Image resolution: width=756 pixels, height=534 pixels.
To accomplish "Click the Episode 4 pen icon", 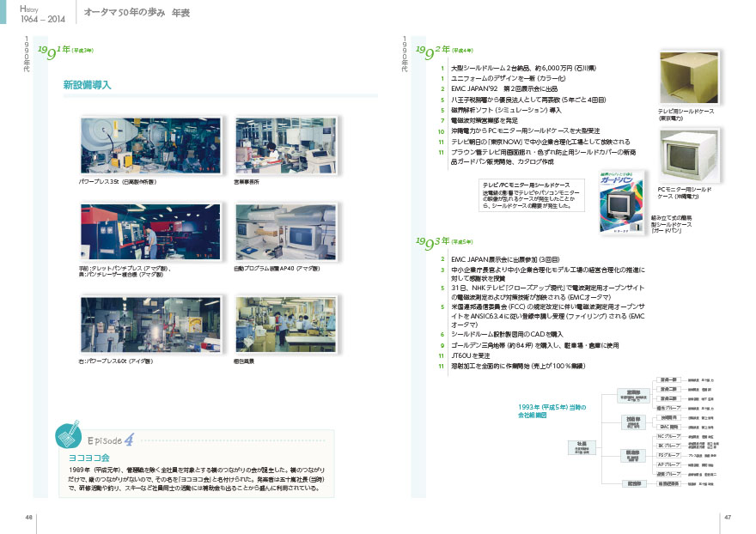I will click(x=70, y=434).
